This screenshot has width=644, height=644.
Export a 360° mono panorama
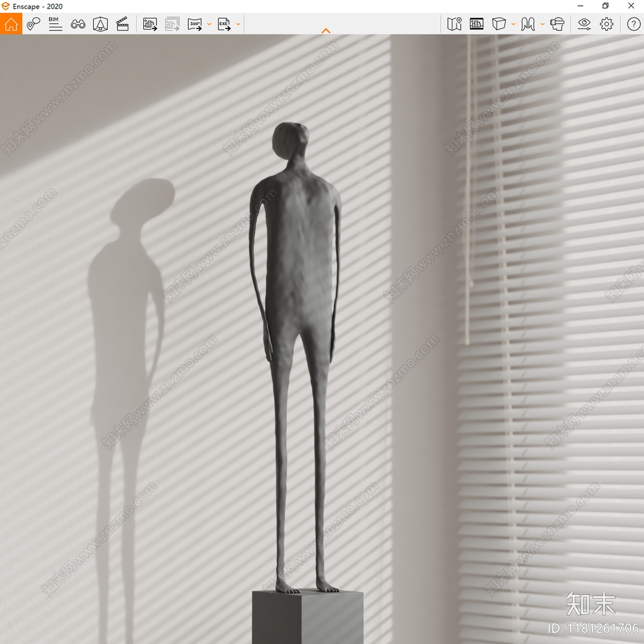coord(195,24)
